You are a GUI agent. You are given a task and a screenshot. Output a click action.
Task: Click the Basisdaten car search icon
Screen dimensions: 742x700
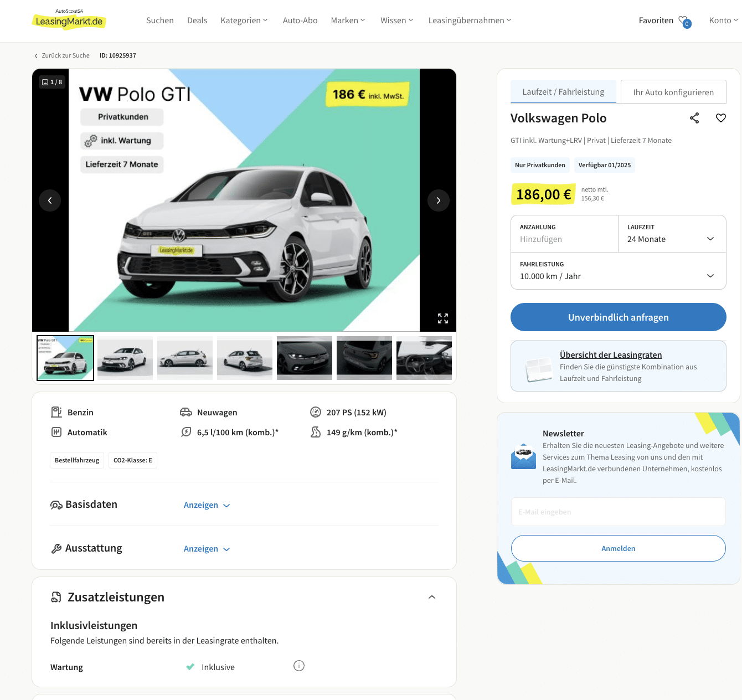pyautogui.click(x=56, y=505)
